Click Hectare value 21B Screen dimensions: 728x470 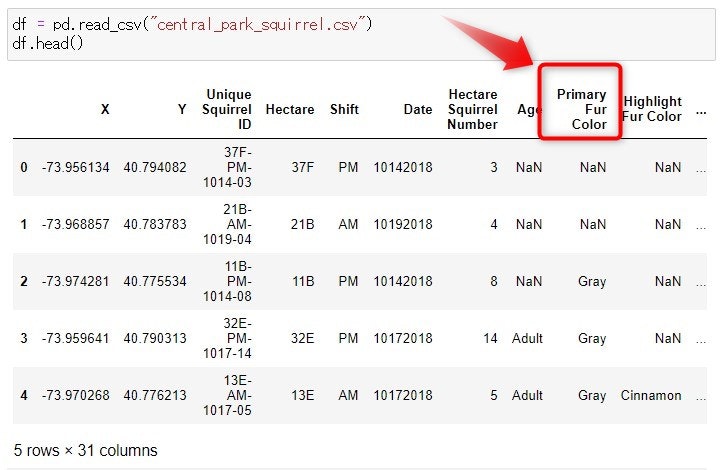pyautogui.click(x=303, y=224)
